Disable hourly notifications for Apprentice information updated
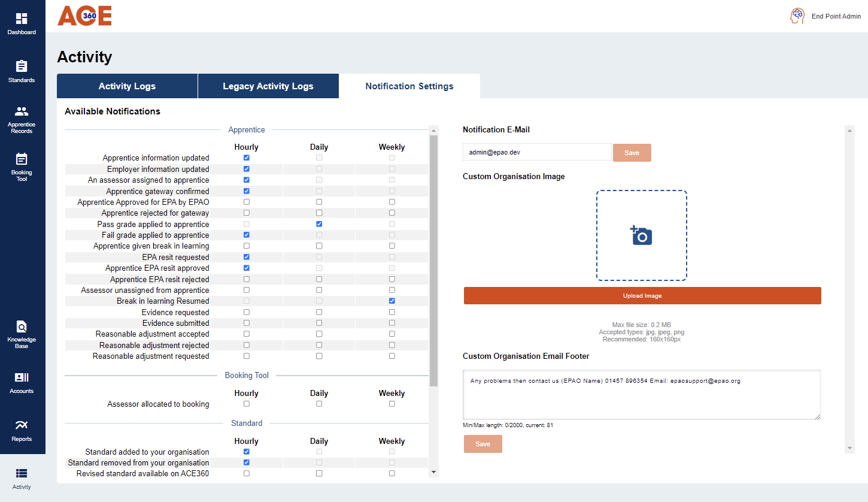The width and height of the screenshot is (868, 502). pos(246,158)
